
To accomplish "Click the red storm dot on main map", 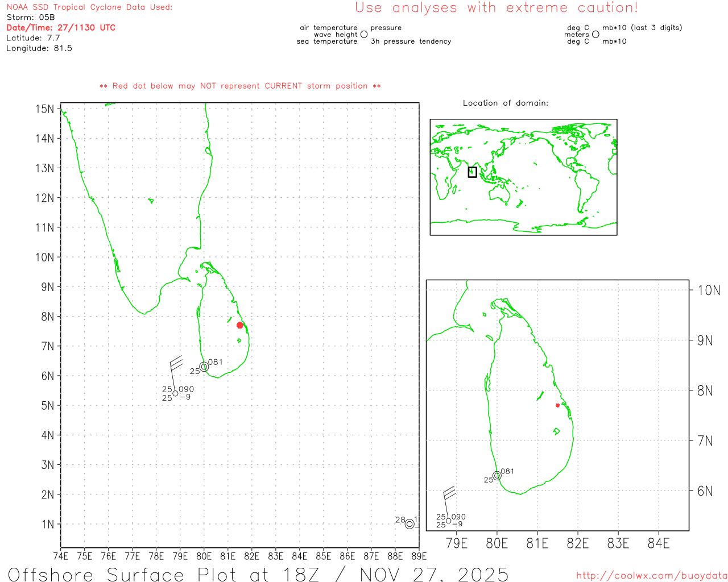I will 240,325.
